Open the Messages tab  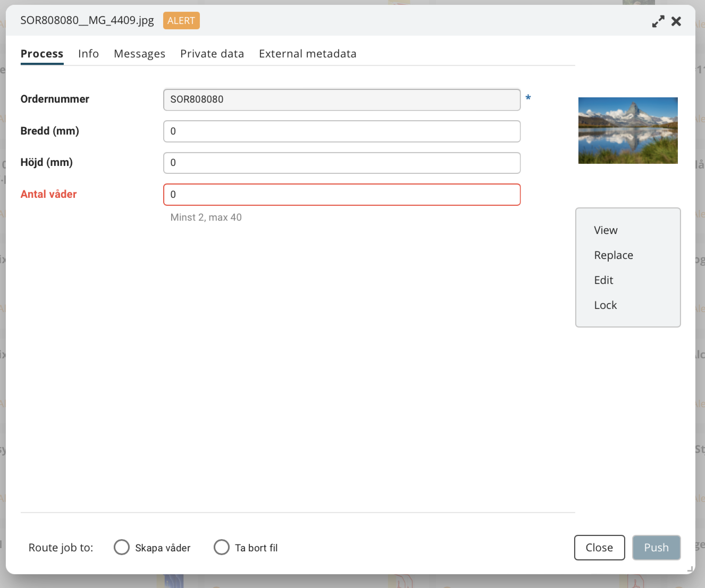[139, 54]
